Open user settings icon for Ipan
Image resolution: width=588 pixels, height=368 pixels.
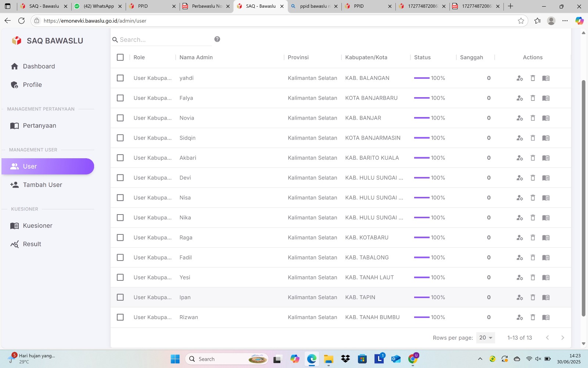click(519, 297)
